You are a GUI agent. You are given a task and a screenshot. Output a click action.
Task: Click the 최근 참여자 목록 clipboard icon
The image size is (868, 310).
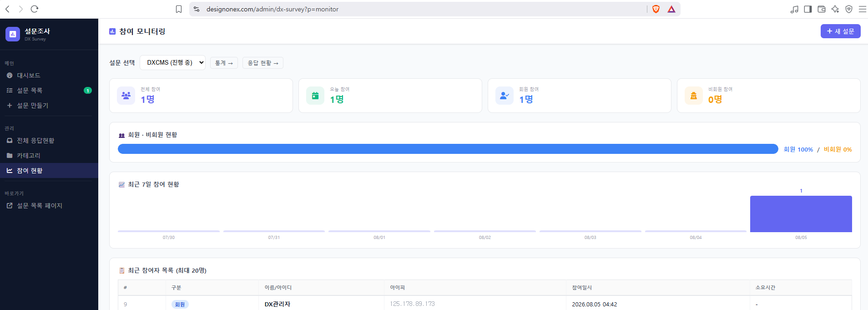click(x=121, y=270)
